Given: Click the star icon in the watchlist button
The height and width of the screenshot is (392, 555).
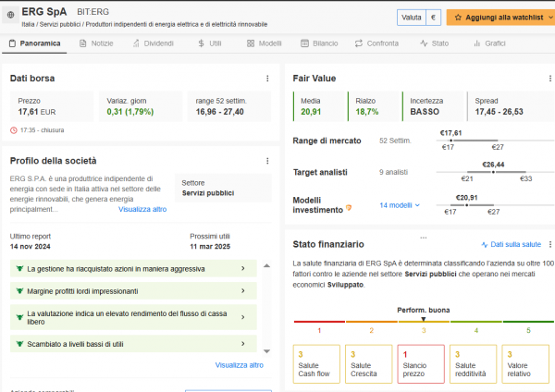Looking at the screenshot, I should click(458, 18).
